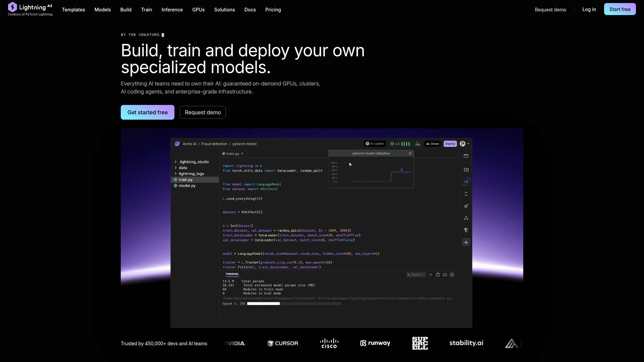
Task: Click the user avatar in studio header
Action: (x=463, y=144)
